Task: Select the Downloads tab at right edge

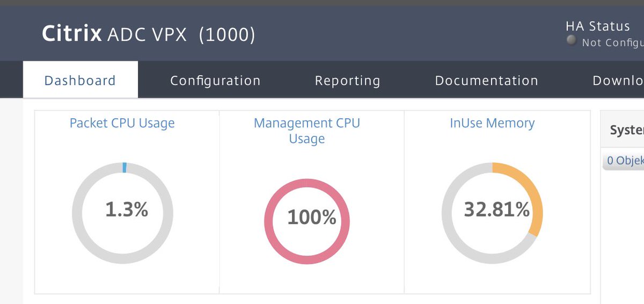Action: point(618,81)
